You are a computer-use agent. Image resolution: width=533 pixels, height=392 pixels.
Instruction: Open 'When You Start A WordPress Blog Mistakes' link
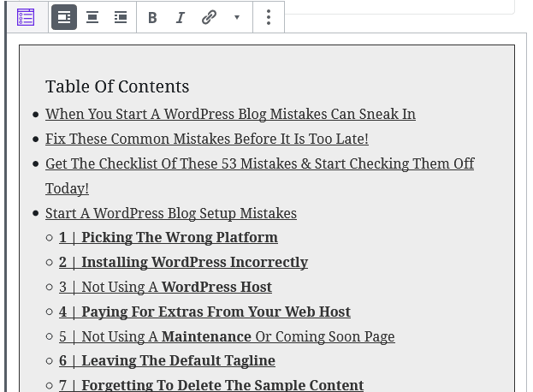[x=230, y=114]
